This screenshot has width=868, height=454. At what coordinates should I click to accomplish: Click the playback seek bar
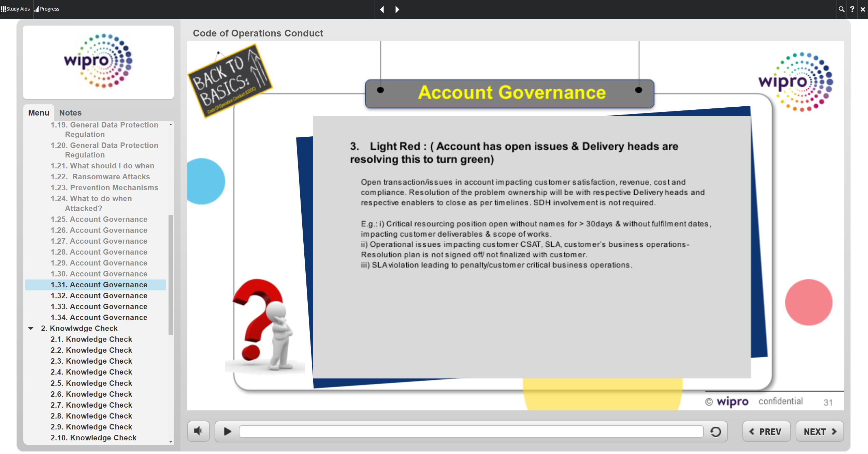point(471,432)
